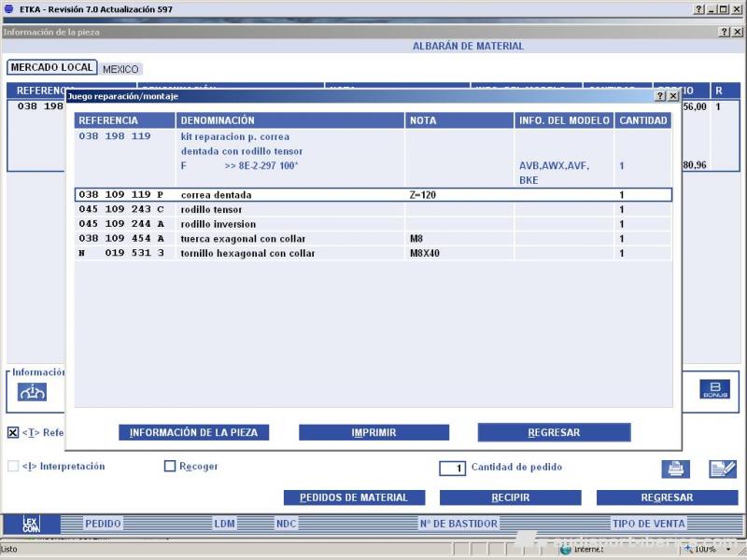The height and width of the screenshot is (560, 747).
Task: Click the DENOMINACIÓN column header
Action: pyautogui.click(x=290, y=120)
